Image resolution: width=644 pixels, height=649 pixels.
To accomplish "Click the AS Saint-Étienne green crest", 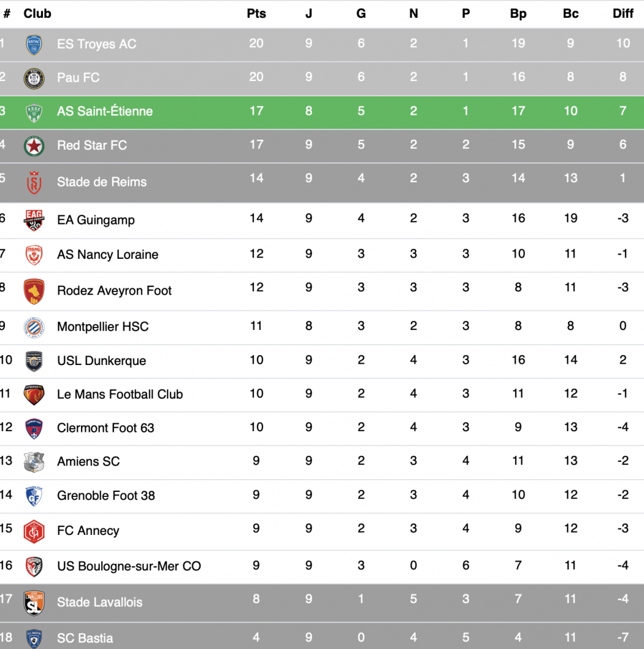I will pyautogui.click(x=34, y=112).
